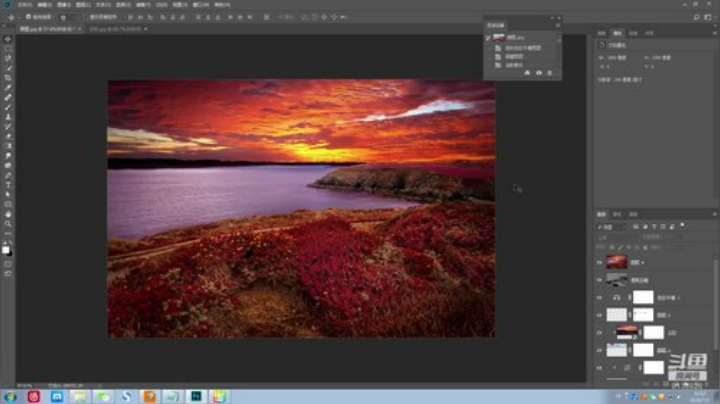This screenshot has width=720, height=404.
Task: Open the File menu
Action: point(25,5)
